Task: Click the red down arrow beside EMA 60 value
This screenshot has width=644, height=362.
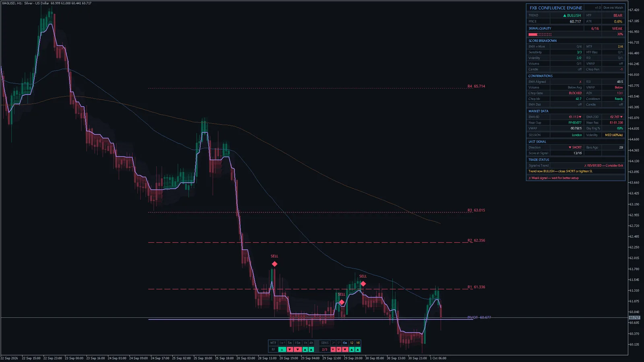Action: (580, 117)
